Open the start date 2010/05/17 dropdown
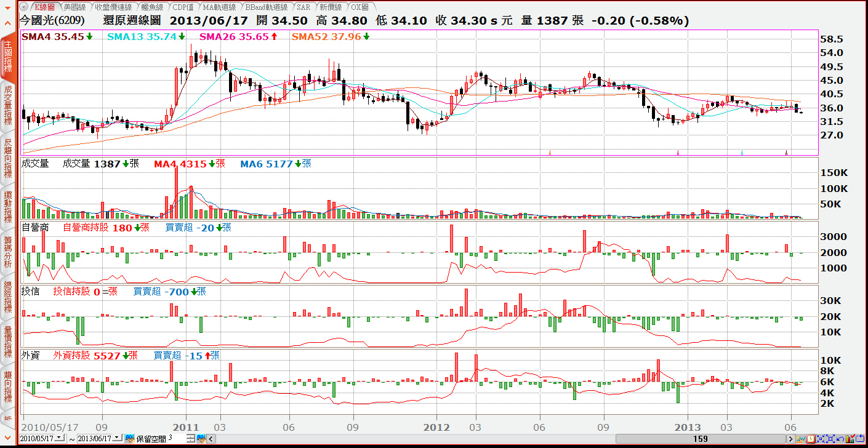Viewport: 868px width, 448px height. point(59,438)
